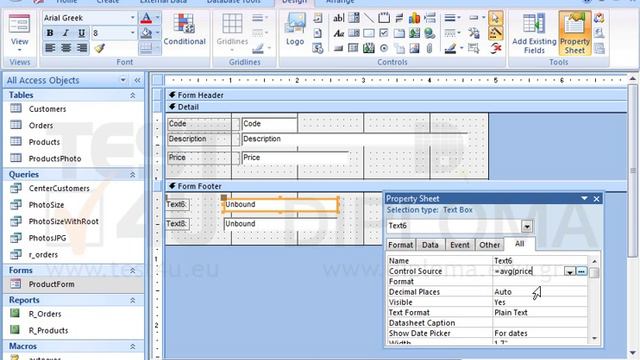Select the Description text box in Detail section
This screenshot has width=640, height=360.
point(354,139)
